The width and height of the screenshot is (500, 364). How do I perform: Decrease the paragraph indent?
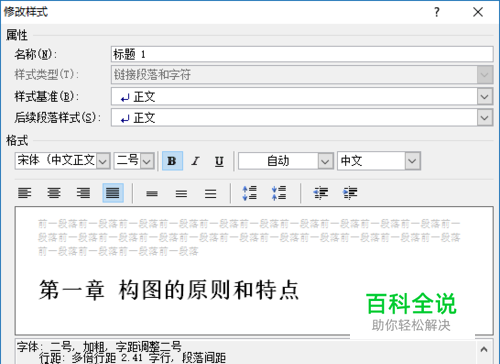coord(321,193)
